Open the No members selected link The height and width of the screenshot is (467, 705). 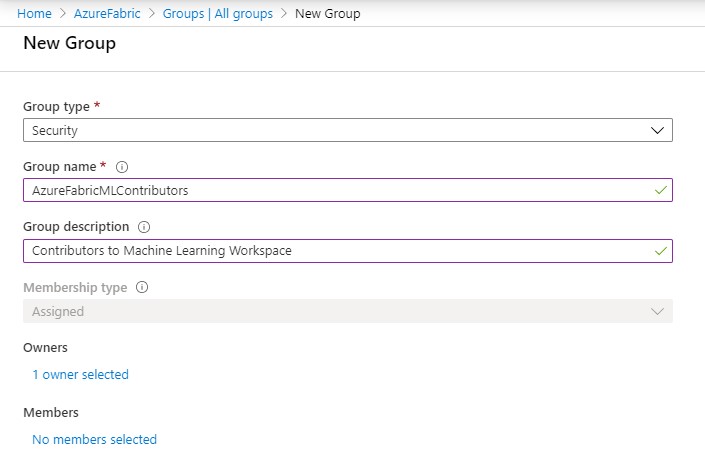[x=94, y=439]
